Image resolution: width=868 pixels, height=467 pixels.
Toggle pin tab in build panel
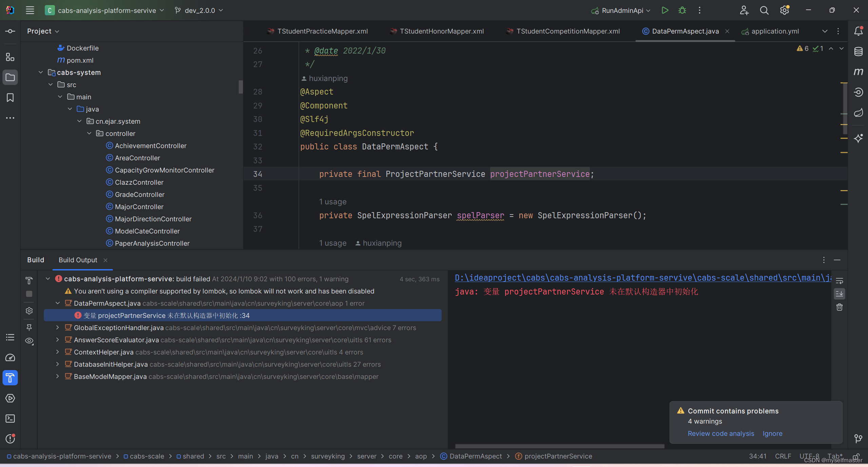(29, 327)
